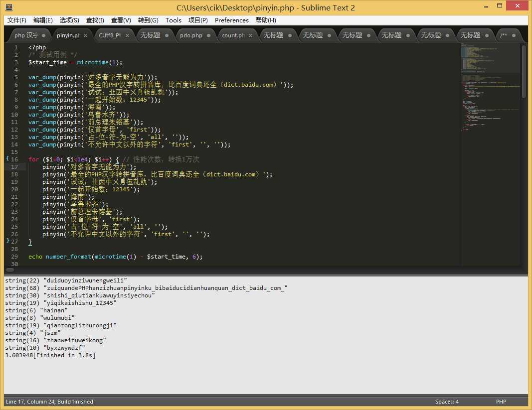
Task: Close the count.php tab
Action: 250,35
